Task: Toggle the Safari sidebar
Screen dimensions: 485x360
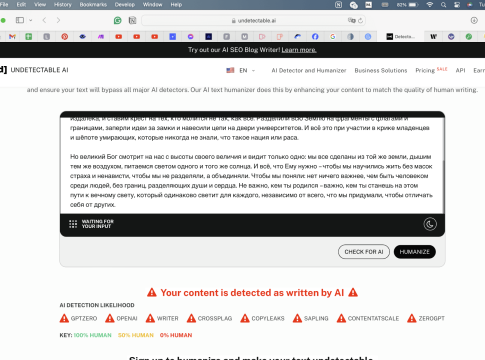Action: pyautogui.click(x=20, y=20)
